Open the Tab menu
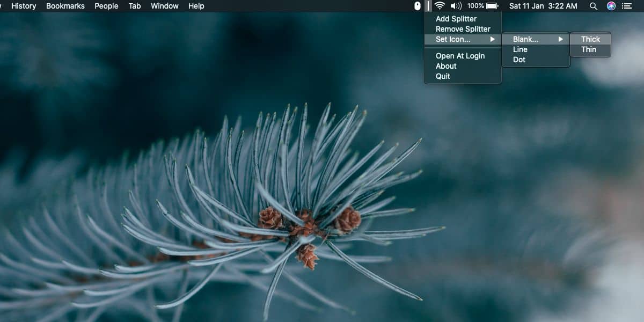 [135, 6]
